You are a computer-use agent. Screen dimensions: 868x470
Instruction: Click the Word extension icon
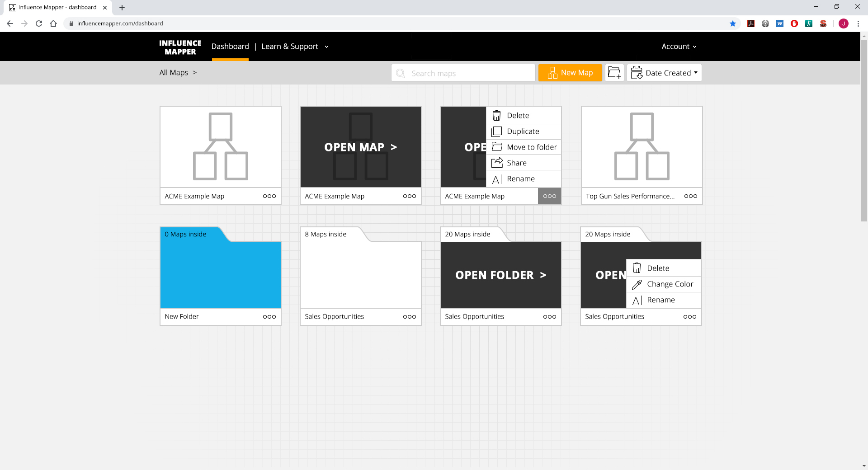[x=780, y=23]
